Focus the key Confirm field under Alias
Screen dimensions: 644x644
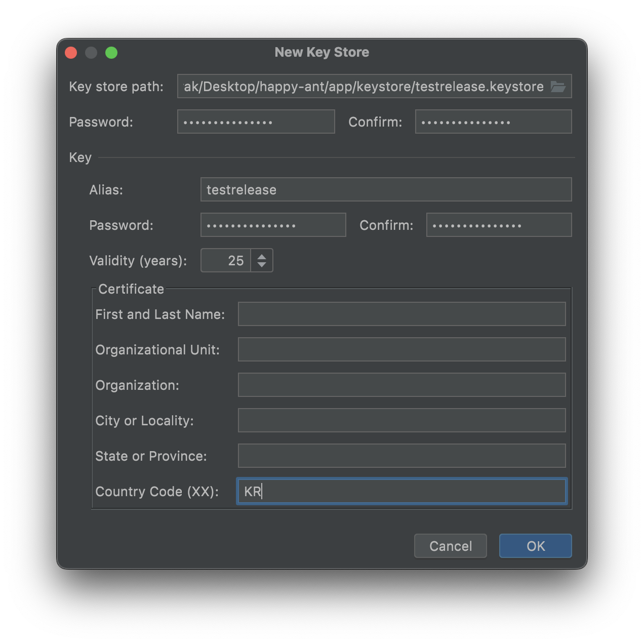(499, 225)
